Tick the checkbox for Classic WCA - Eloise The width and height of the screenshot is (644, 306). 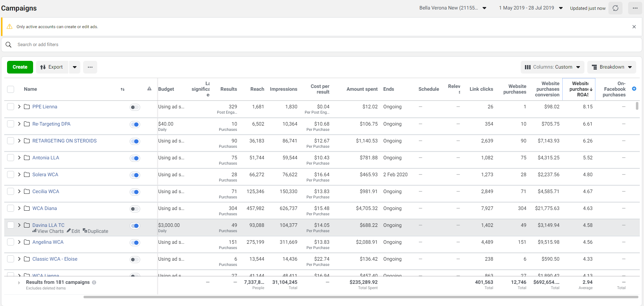coord(11,259)
